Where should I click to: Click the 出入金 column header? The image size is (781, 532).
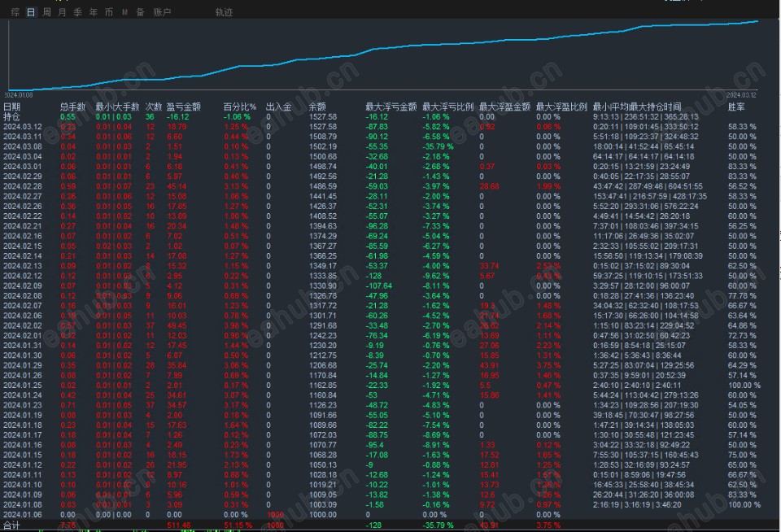pos(279,107)
